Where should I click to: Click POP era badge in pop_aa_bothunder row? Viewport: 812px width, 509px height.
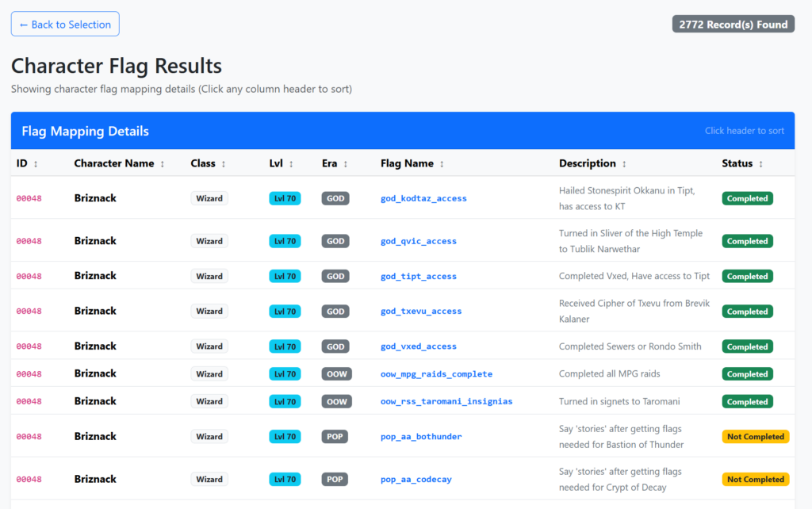click(x=335, y=437)
